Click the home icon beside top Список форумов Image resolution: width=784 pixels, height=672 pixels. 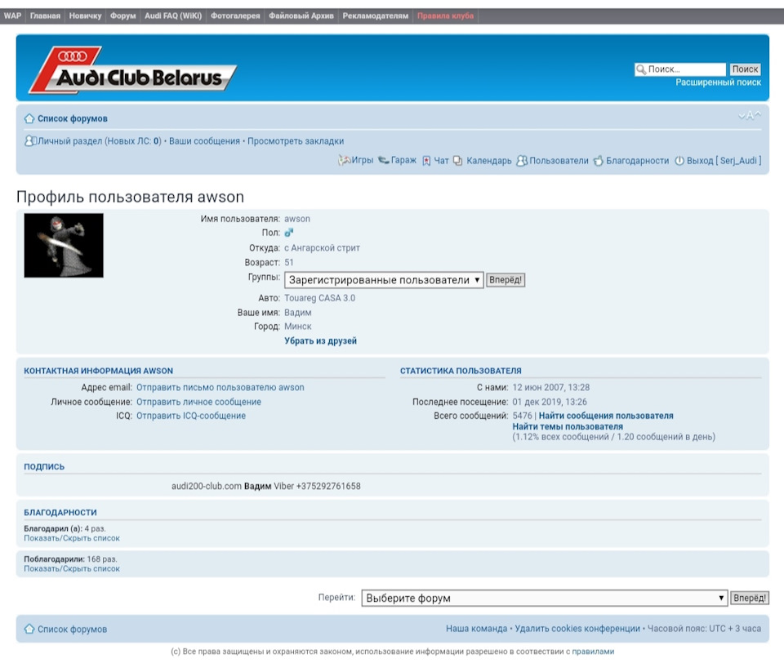click(x=29, y=118)
